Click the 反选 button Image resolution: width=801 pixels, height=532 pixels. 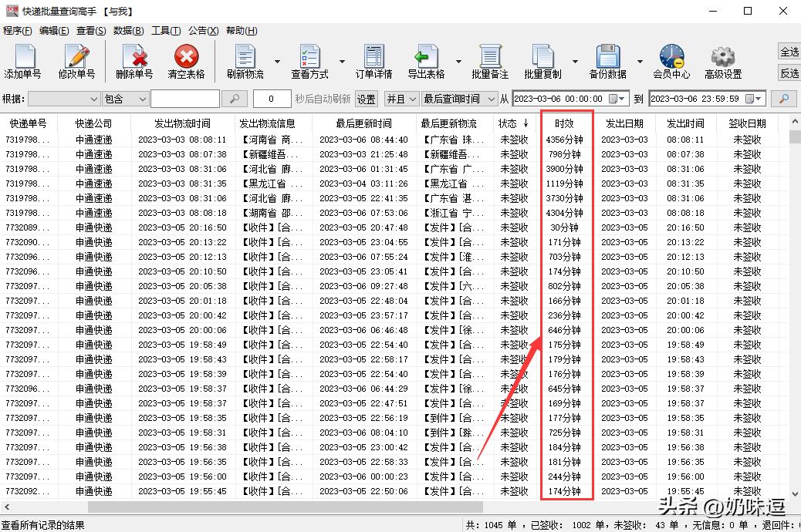click(789, 73)
